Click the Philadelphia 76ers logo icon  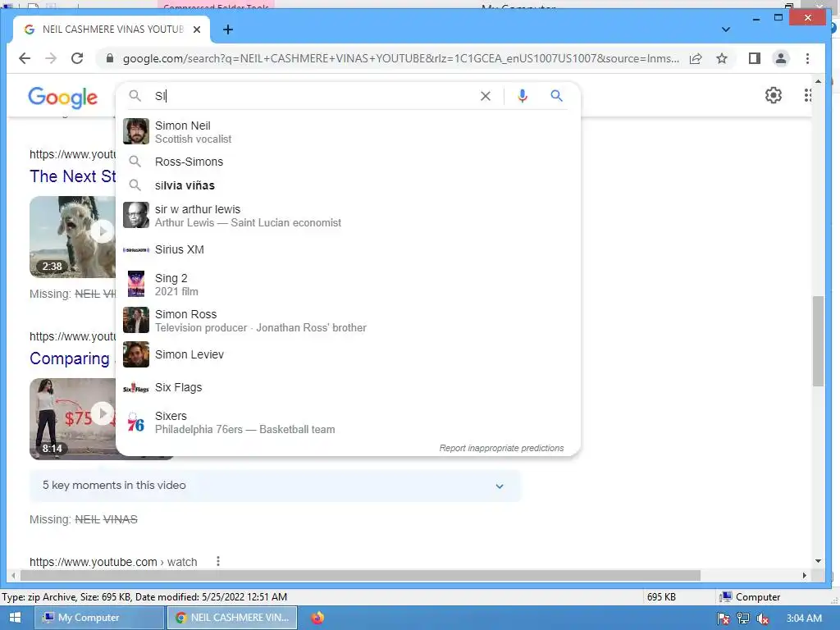(x=136, y=422)
